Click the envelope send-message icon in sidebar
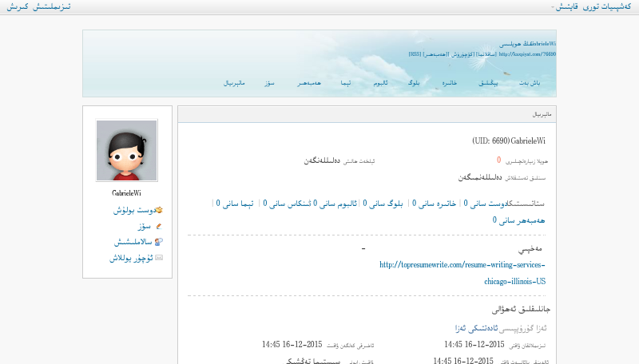 coord(159,258)
